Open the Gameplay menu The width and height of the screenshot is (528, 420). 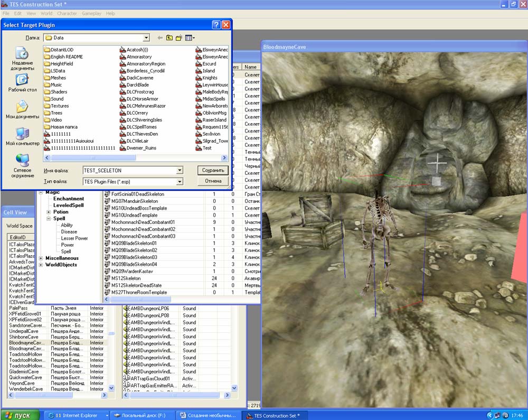tap(91, 14)
